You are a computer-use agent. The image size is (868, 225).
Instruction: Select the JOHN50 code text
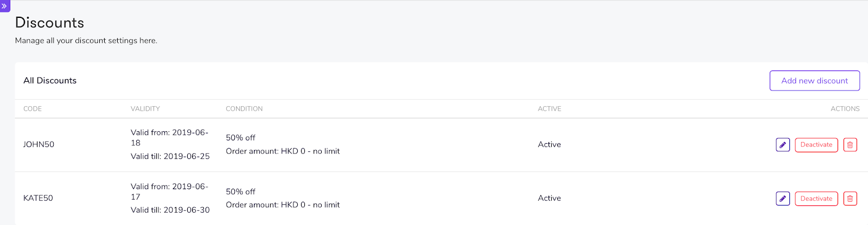pyautogui.click(x=39, y=145)
